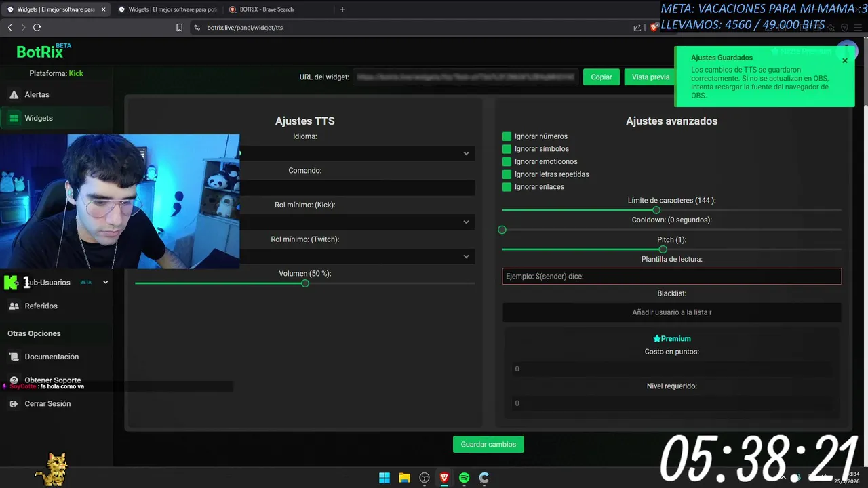868x488 pixels.
Task: Expand the Sub-Usuarios sidebar menu
Action: 105,283
